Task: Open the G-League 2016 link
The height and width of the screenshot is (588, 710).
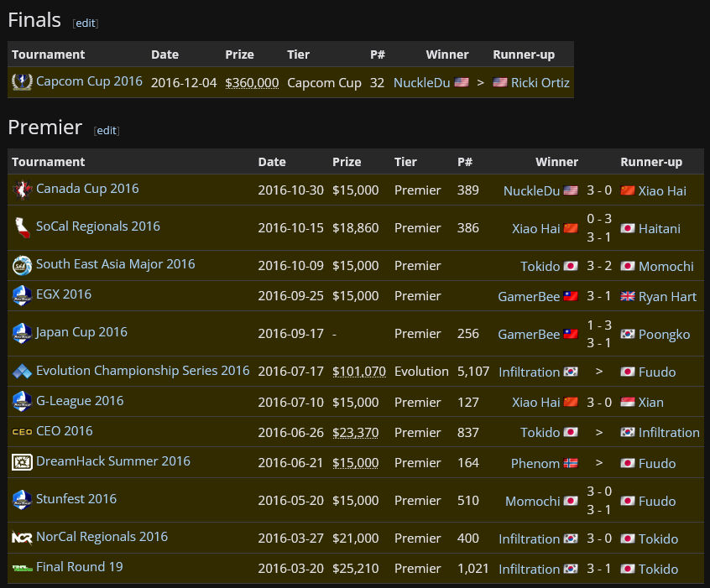Action: point(80,401)
